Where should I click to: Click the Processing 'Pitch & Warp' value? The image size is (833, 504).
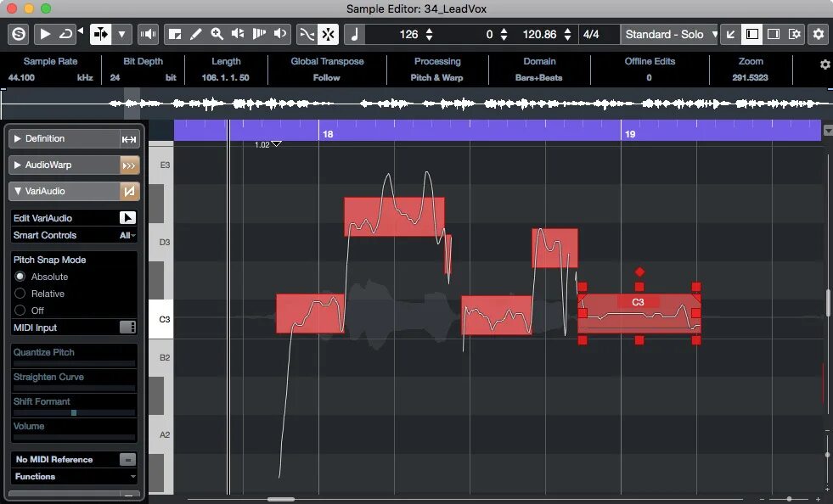coord(436,77)
